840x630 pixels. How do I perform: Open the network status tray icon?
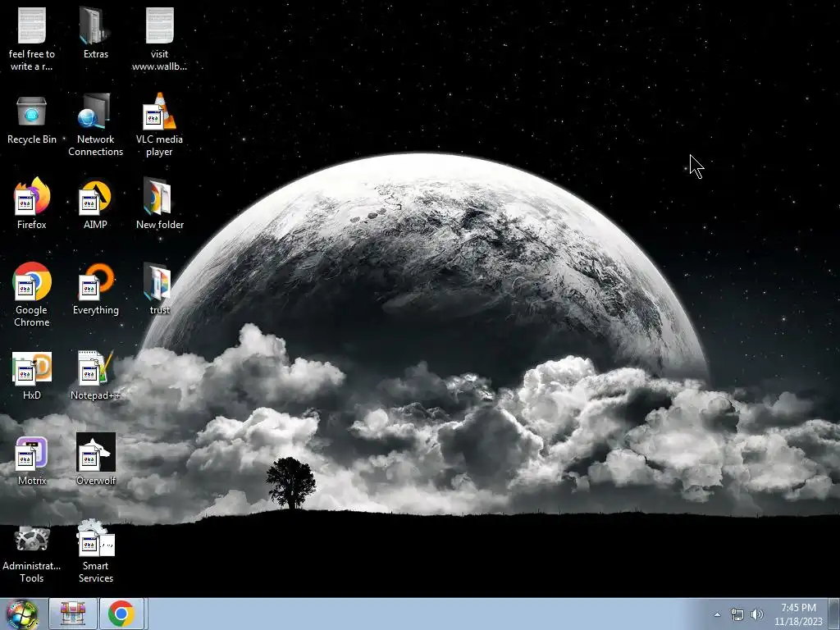click(737, 614)
